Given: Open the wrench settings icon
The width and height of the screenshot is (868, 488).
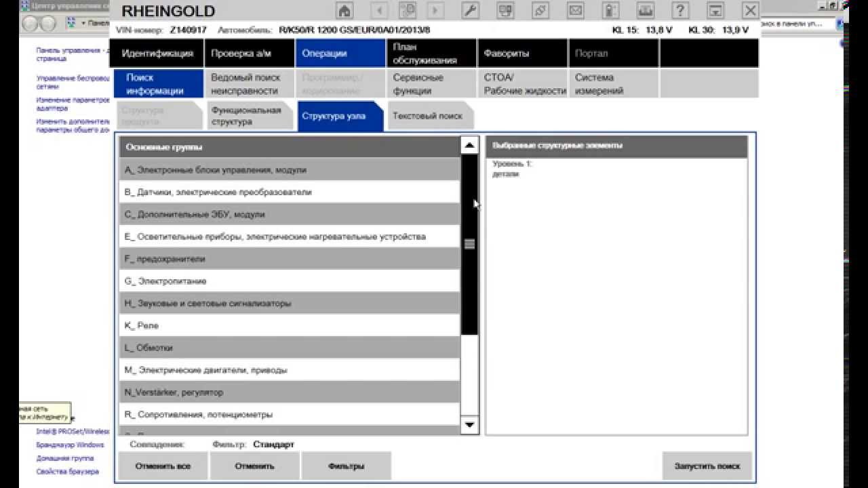Looking at the screenshot, I should 470,10.
